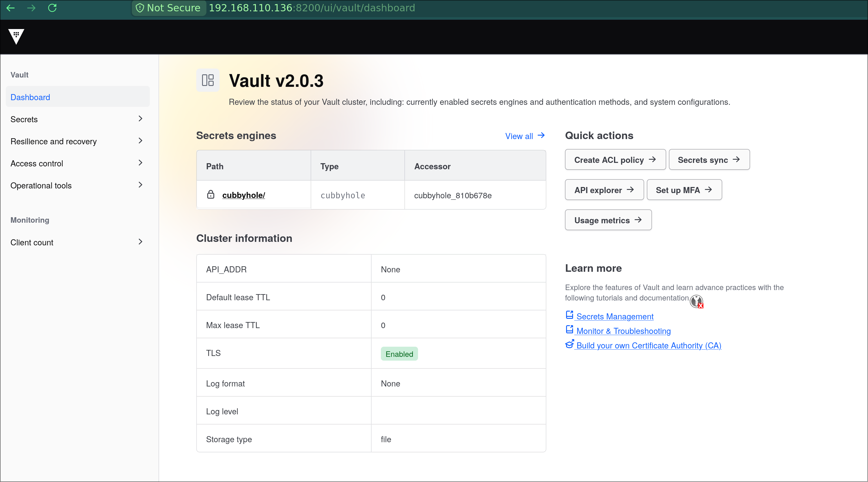Click the dashboard layout icon beside Vault title

(208, 80)
